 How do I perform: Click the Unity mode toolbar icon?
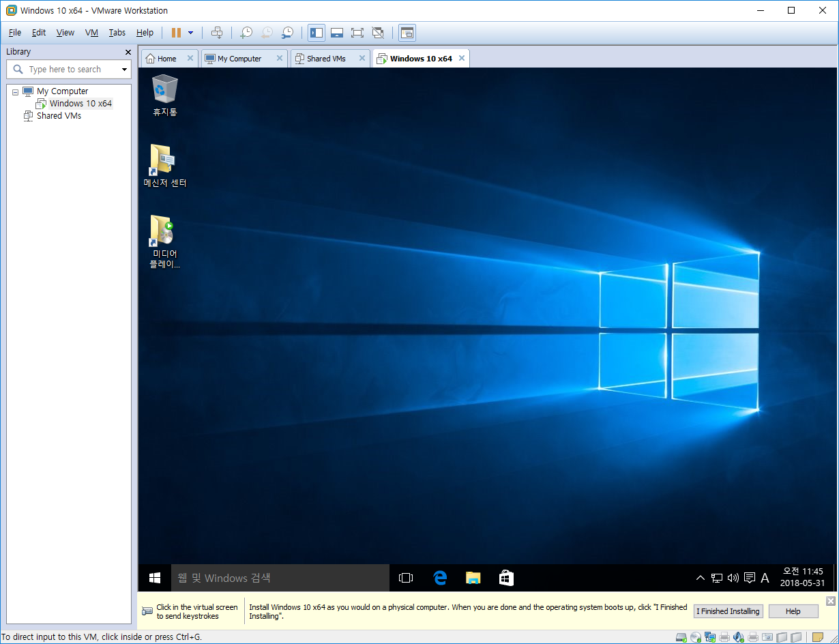[378, 32]
